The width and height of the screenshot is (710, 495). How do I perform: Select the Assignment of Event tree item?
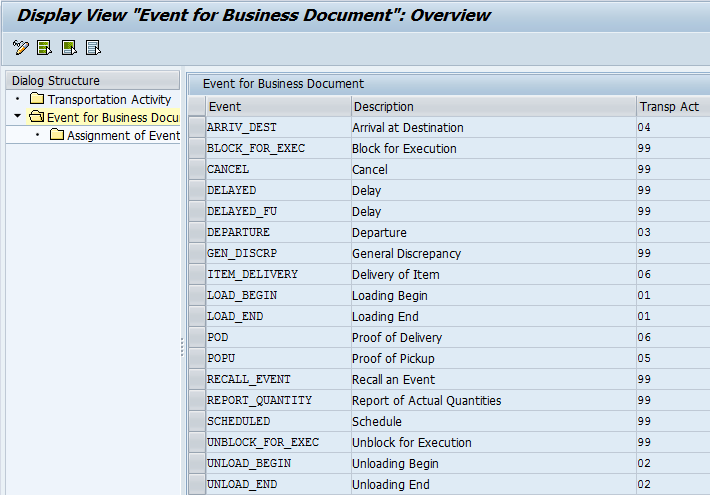(123, 135)
